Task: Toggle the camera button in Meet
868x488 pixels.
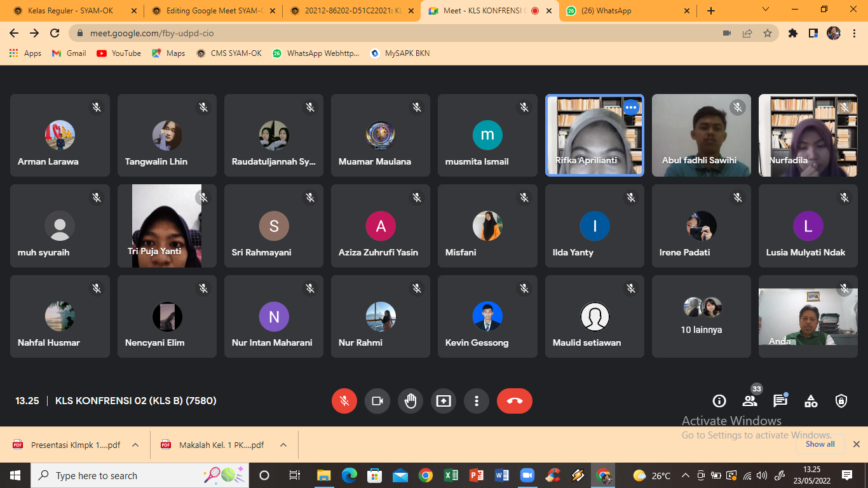Action: coord(377,401)
